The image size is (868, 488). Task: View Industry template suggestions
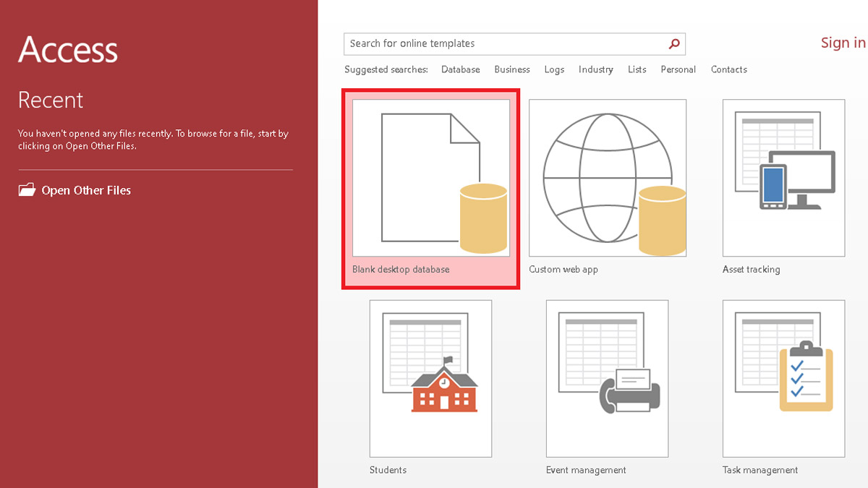595,69
